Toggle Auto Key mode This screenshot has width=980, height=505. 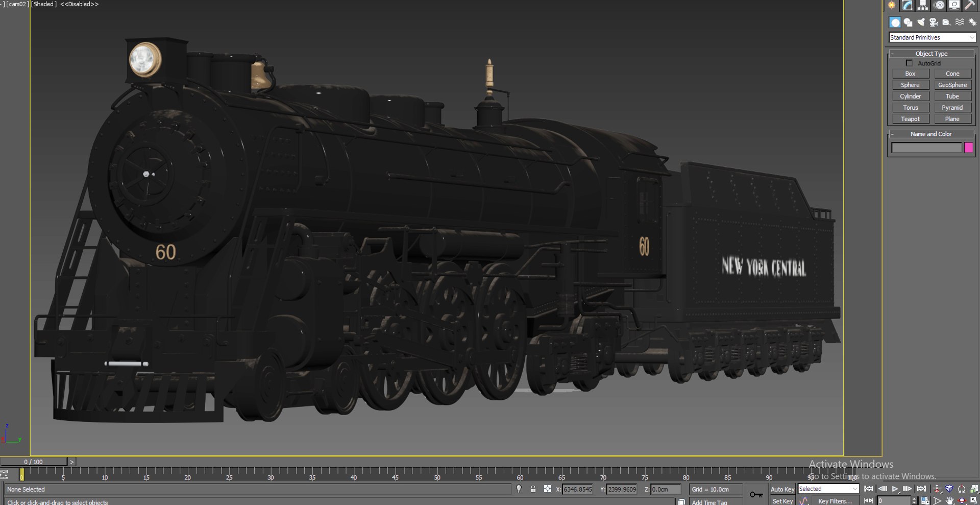tap(782, 489)
